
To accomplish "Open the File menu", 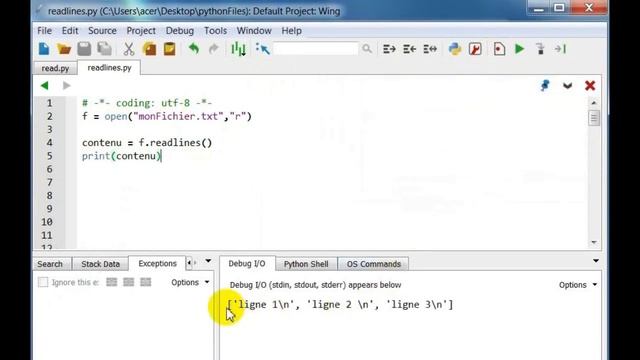I will (x=44, y=31).
